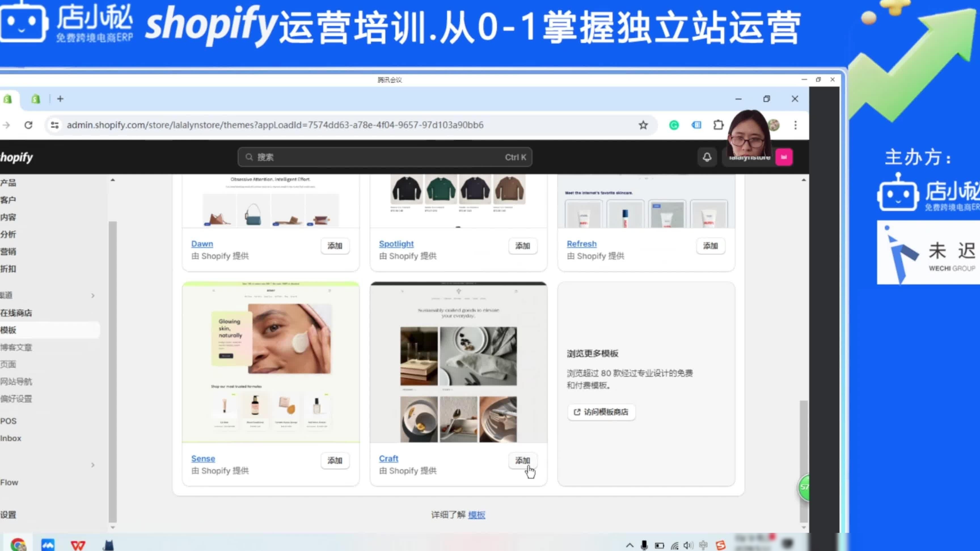Viewport: 980px width, 551px height.
Task: Open Chrome from the taskbar
Action: (x=18, y=544)
